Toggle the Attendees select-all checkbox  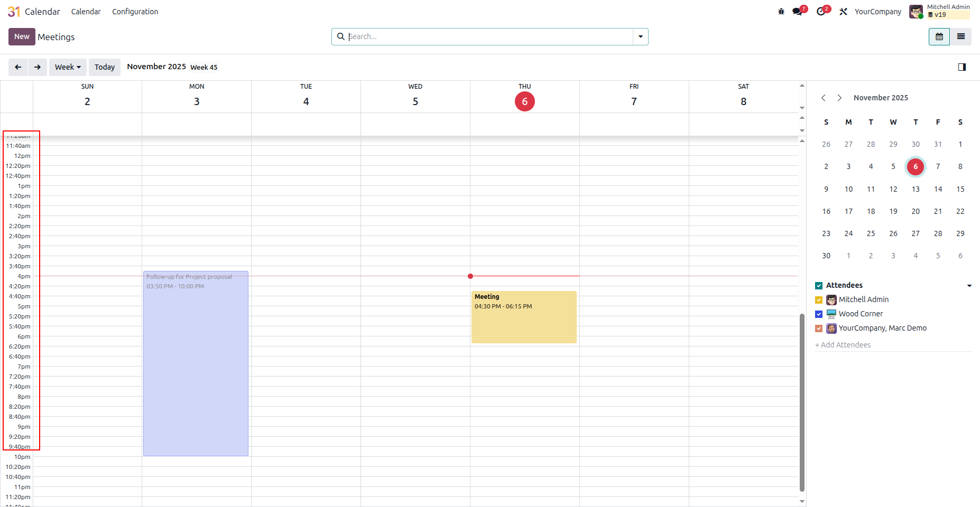[x=819, y=286]
